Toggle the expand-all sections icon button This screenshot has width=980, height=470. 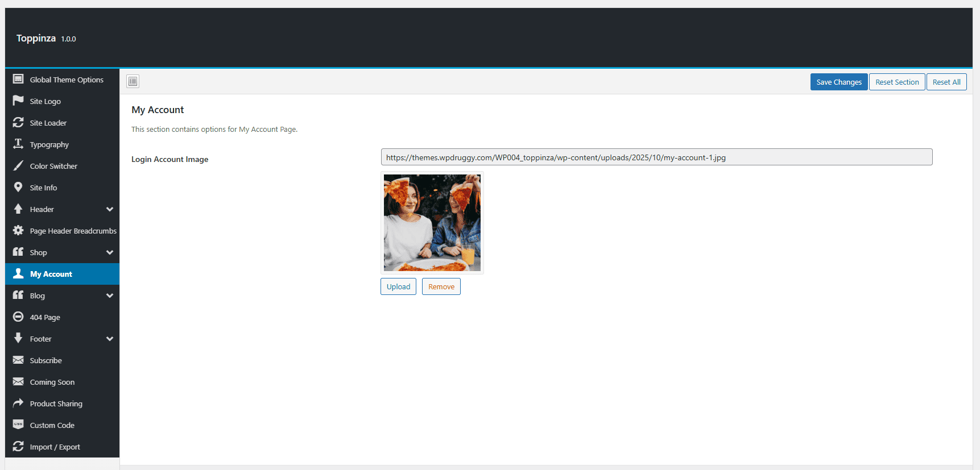click(x=133, y=81)
